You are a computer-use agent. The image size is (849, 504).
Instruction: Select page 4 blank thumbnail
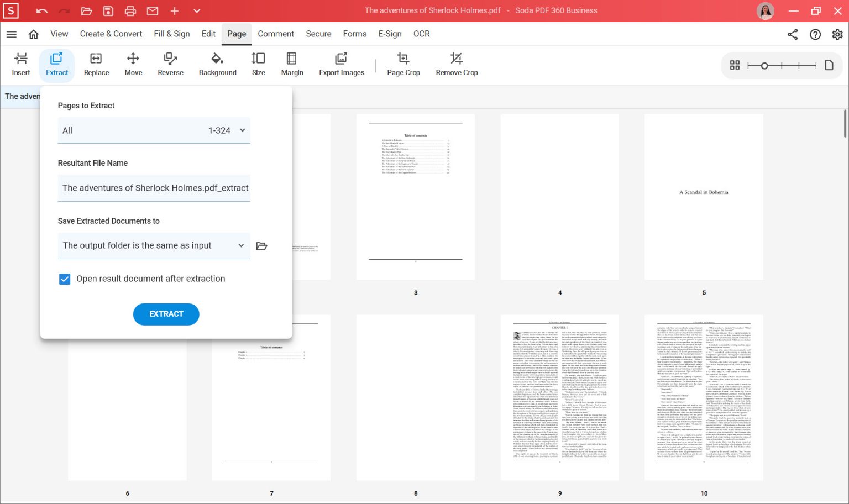pos(560,197)
